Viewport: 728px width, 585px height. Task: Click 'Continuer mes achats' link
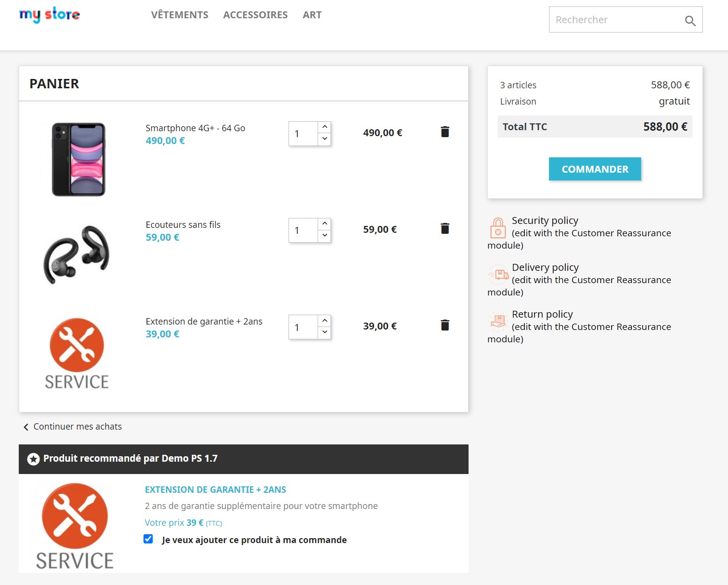(x=77, y=426)
